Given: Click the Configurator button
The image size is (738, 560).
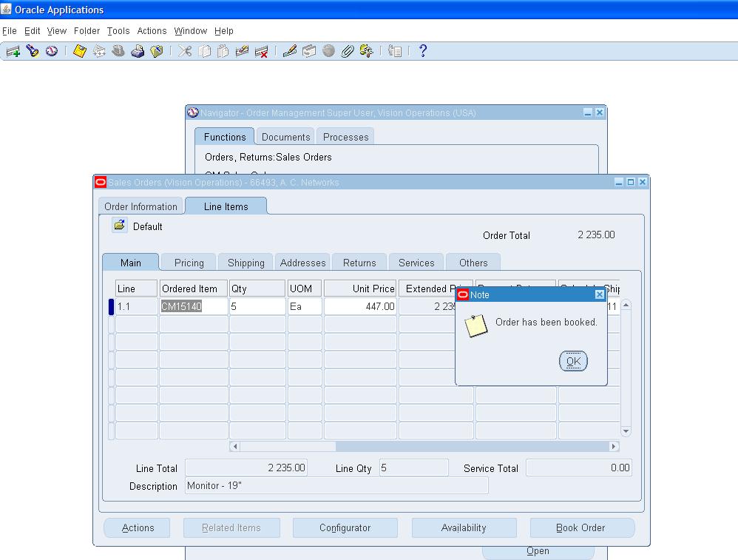Looking at the screenshot, I should click(345, 527).
